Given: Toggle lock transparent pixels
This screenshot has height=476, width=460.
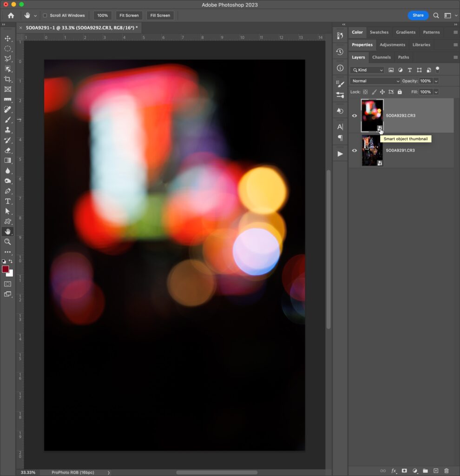Looking at the screenshot, I should tap(365, 92).
